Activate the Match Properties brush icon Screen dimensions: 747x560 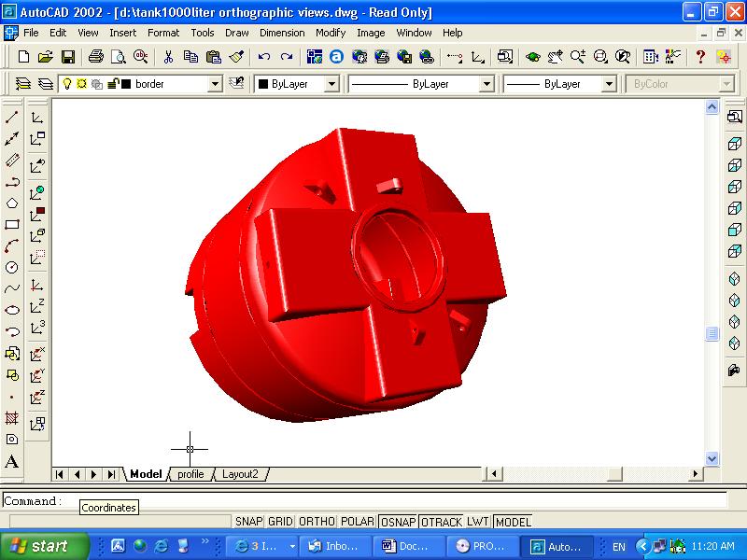236,57
